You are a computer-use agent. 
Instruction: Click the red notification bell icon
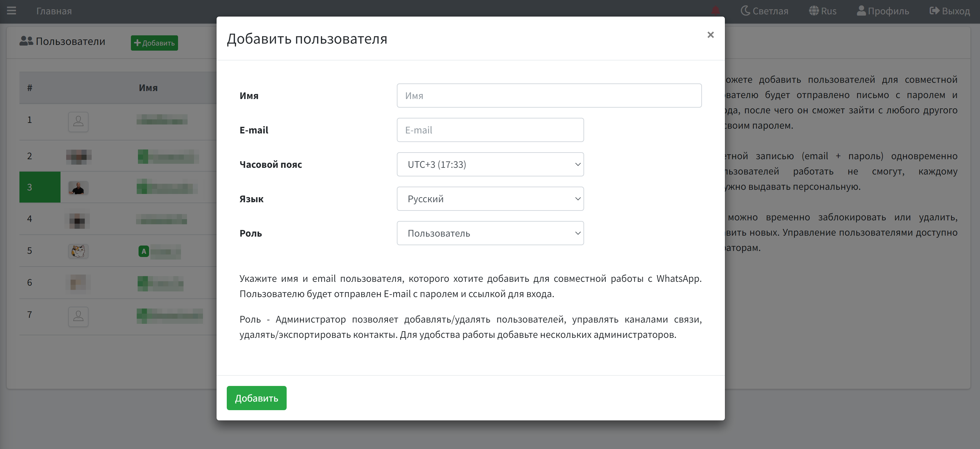tap(715, 11)
